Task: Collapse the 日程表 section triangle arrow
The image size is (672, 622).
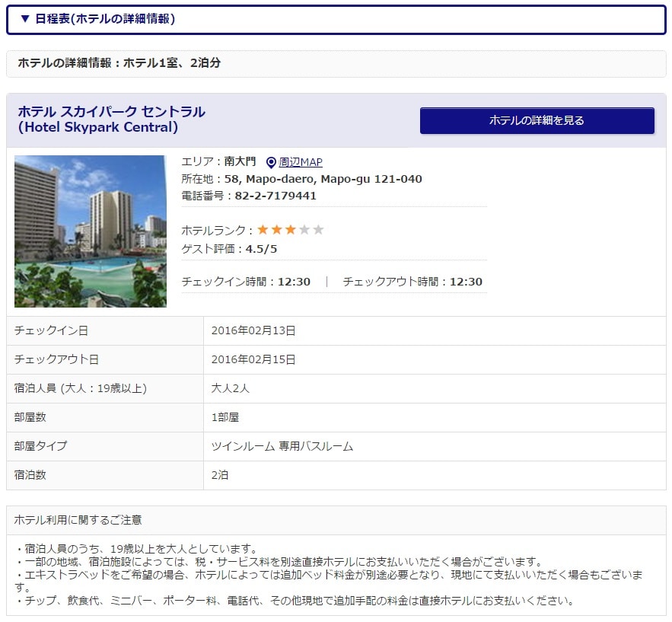Action: coord(25,19)
